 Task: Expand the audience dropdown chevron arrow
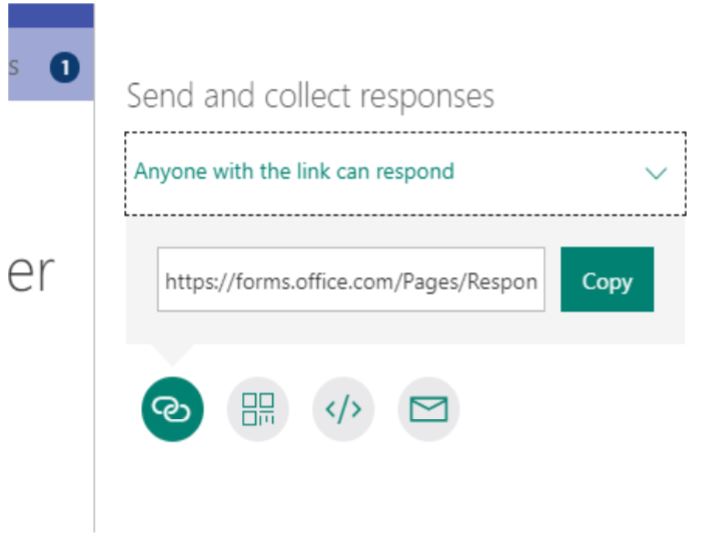[656, 173]
